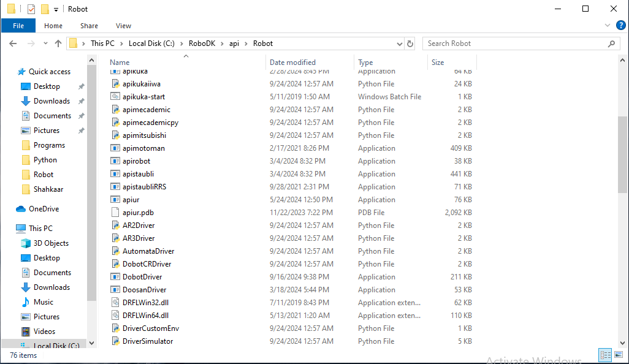Click the Help question mark icon

620,26
